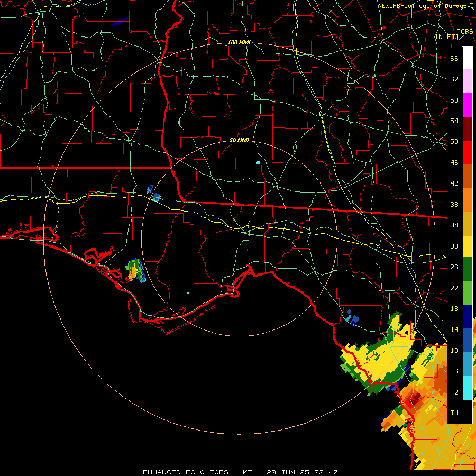Screen dimensions: 476x476
Task: Click the "6" legend value
Action: [x=456, y=371]
